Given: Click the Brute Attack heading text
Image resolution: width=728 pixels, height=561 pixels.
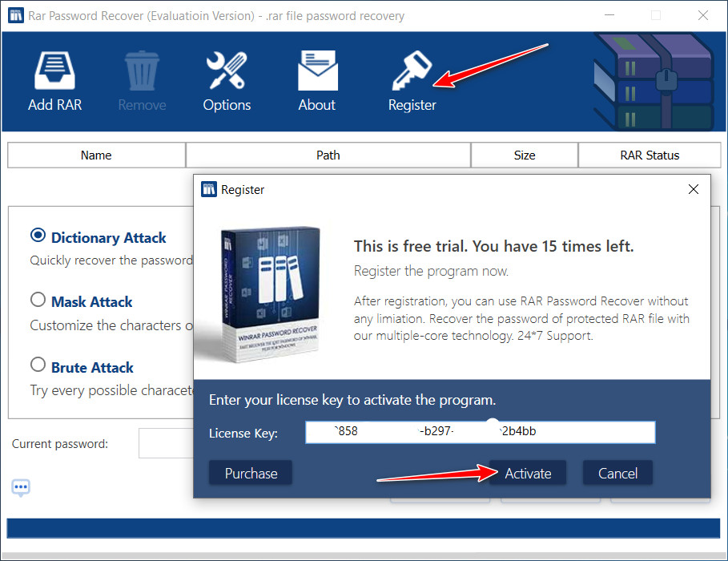Looking at the screenshot, I should click(x=92, y=368).
